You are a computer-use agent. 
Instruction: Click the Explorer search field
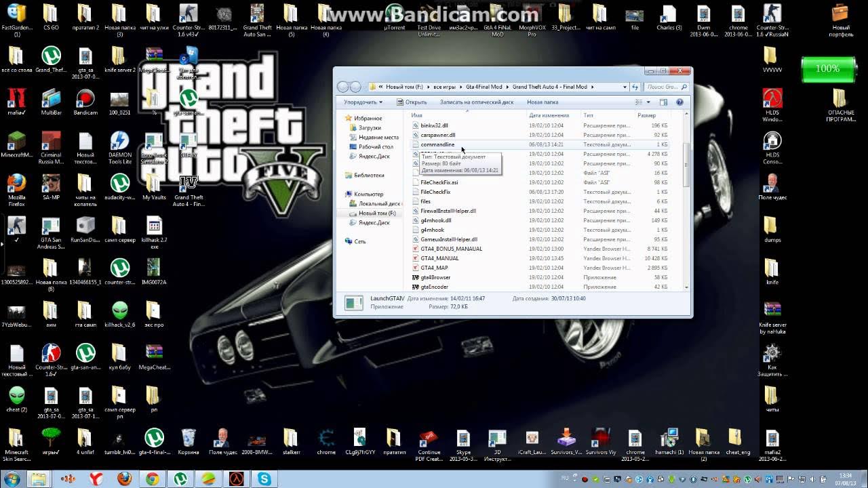666,87
